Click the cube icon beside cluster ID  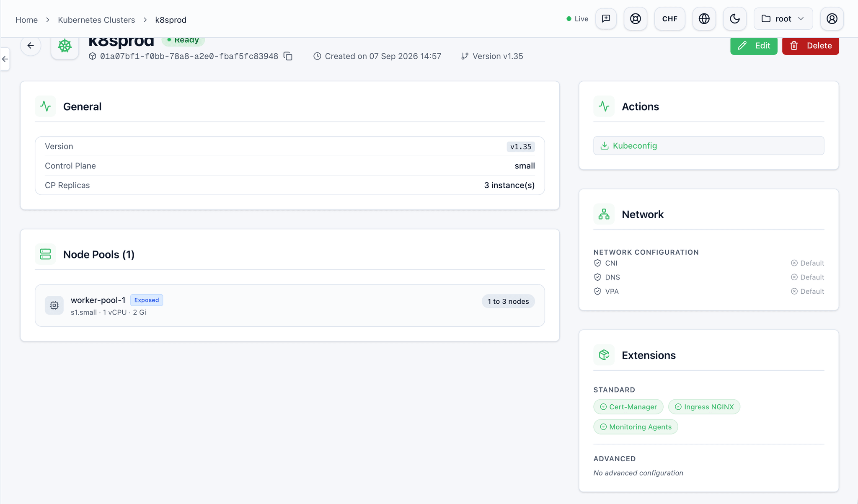click(x=93, y=56)
